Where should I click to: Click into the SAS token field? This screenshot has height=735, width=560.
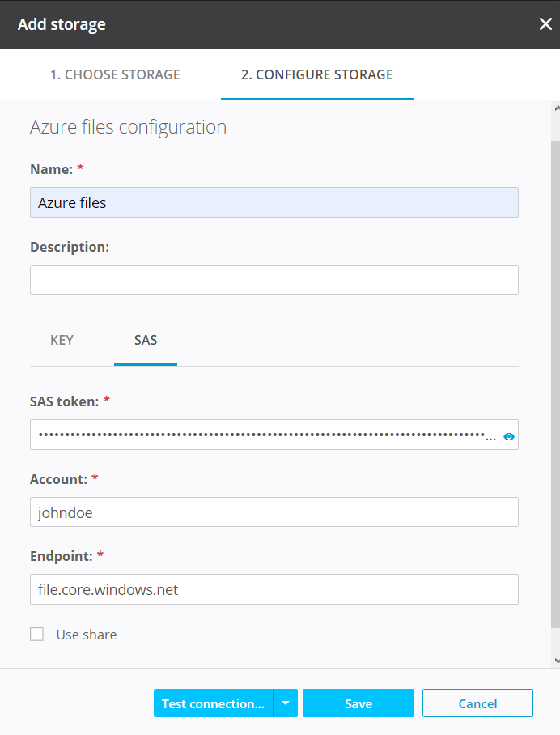pos(259,435)
